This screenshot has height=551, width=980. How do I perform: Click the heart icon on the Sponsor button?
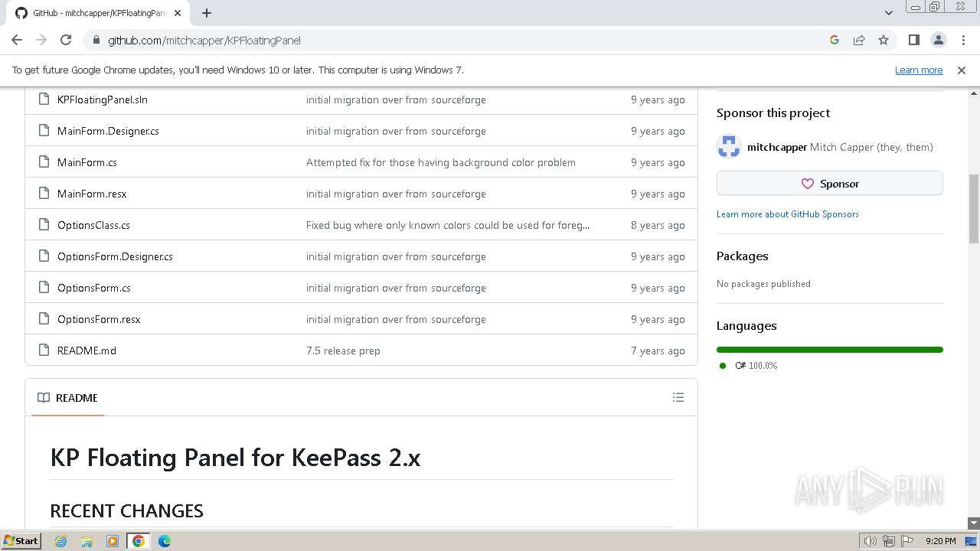click(x=807, y=184)
